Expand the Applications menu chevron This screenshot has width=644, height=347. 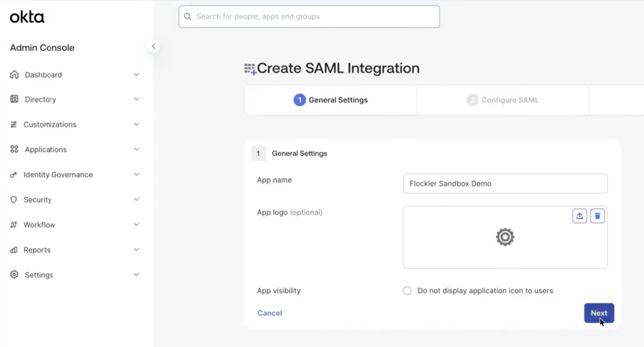point(137,149)
